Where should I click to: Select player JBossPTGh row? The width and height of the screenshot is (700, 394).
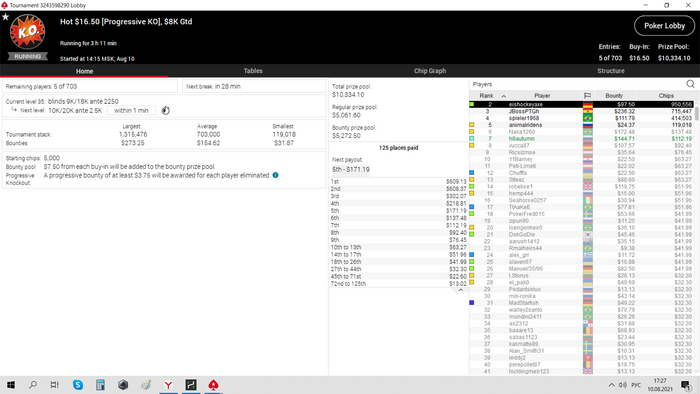coord(582,111)
